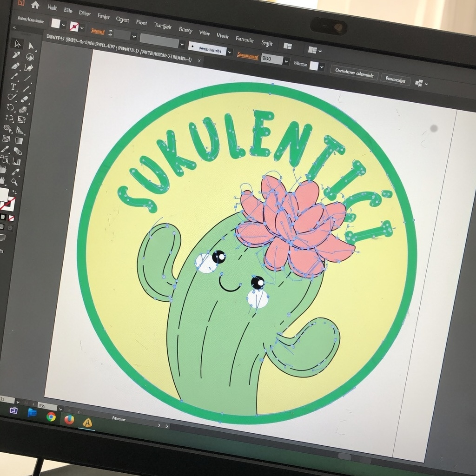This screenshot has width=476, height=476.
Task: Click the fill color swatch in control bar
Action: tap(56, 23)
